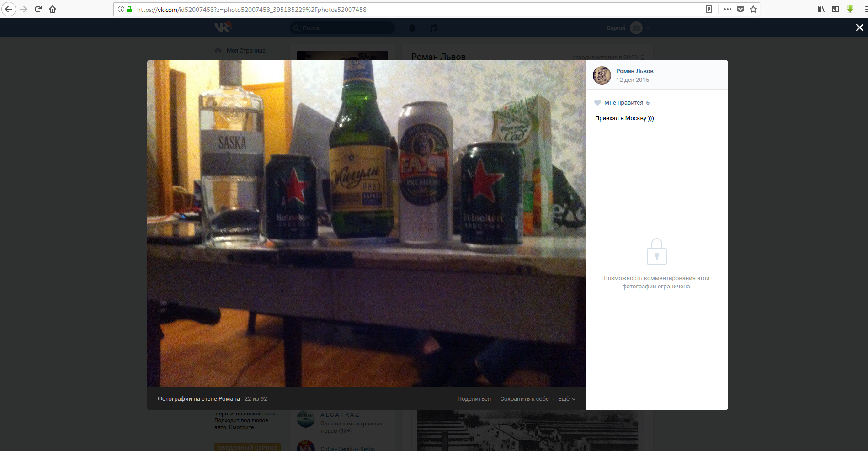Click Сохранить к себе
Image resolution: width=868 pixels, height=451 pixels.
[524, 399]
